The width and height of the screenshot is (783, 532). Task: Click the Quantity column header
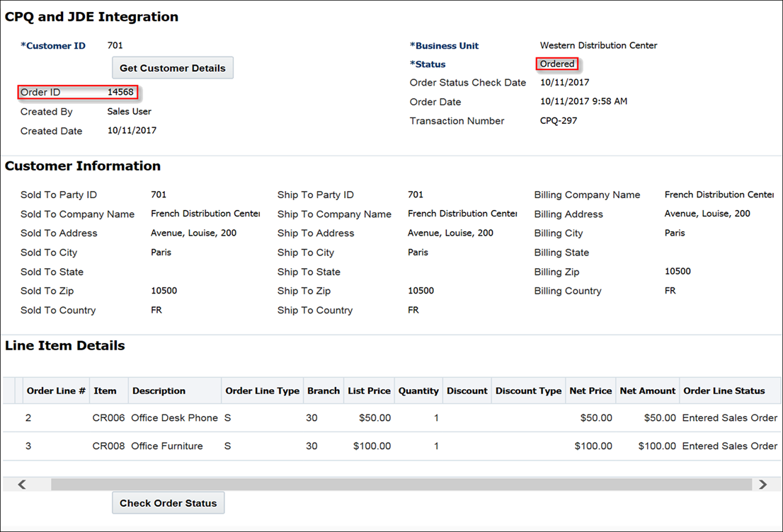[x=418, y=390]
